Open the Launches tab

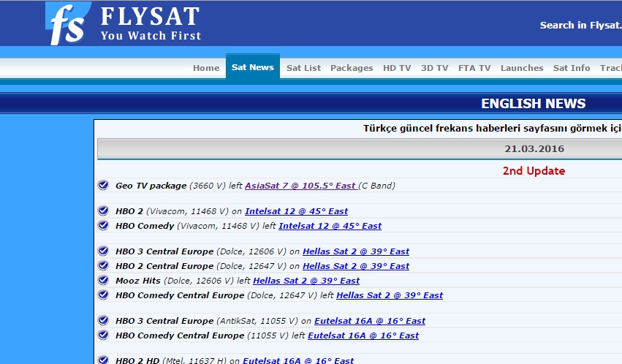(522, 68)
